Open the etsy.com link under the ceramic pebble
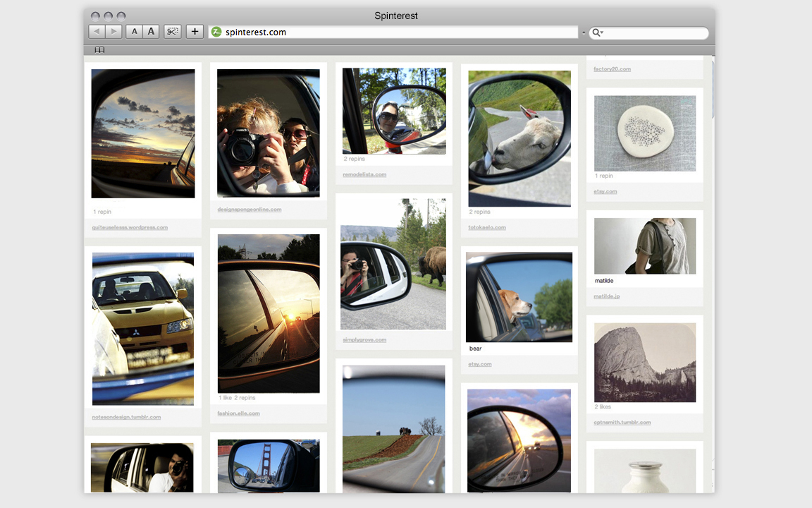 tap(605, 192)
